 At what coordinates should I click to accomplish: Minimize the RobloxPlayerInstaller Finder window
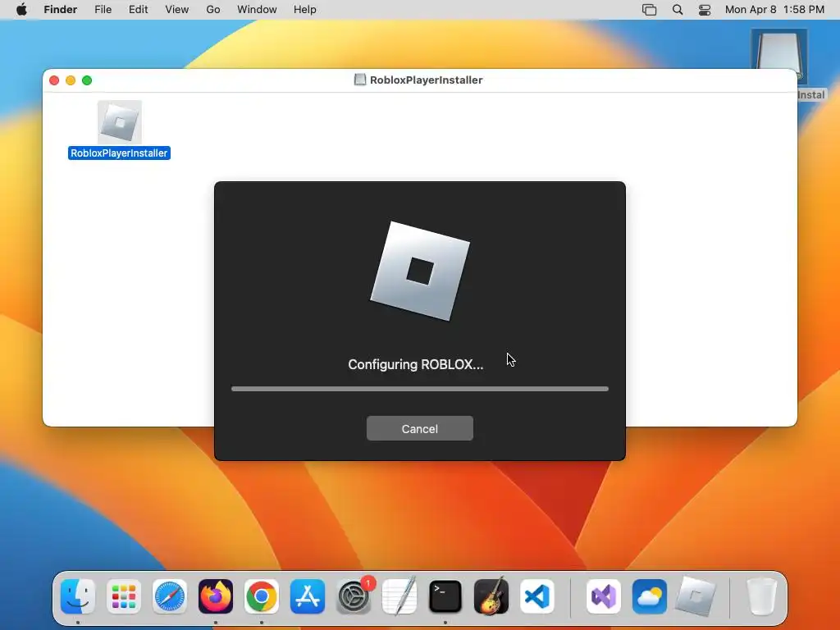71,80
